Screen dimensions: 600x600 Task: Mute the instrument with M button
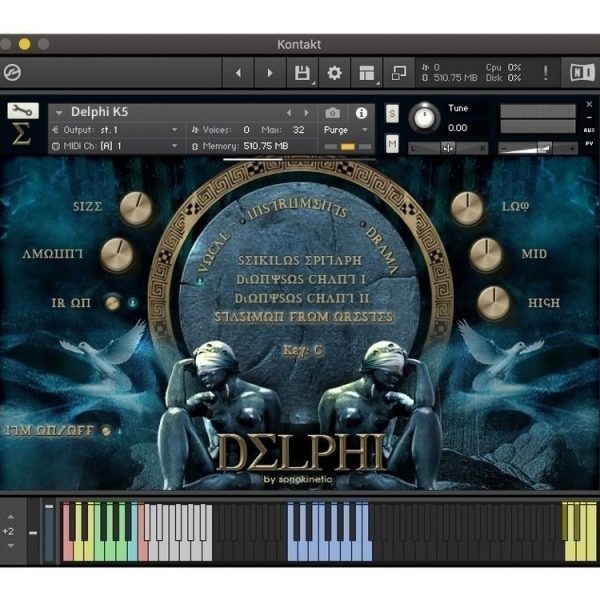coord(392,143)
